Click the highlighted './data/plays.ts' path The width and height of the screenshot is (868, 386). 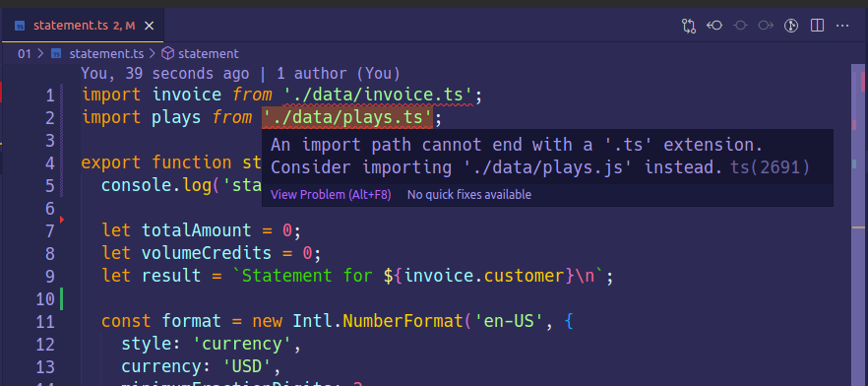tap(347, 118)
